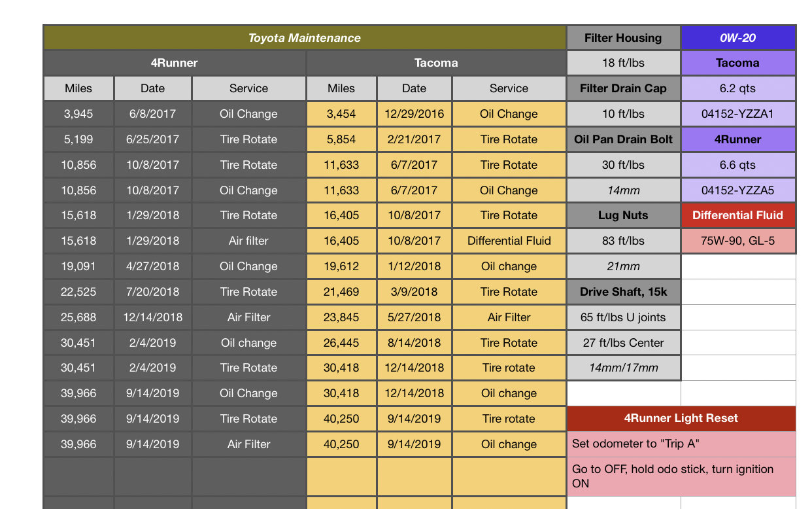Screen dimensions: 812x509
Task: Click the 83 ft/lbs cell
Action: pos(624,241)
